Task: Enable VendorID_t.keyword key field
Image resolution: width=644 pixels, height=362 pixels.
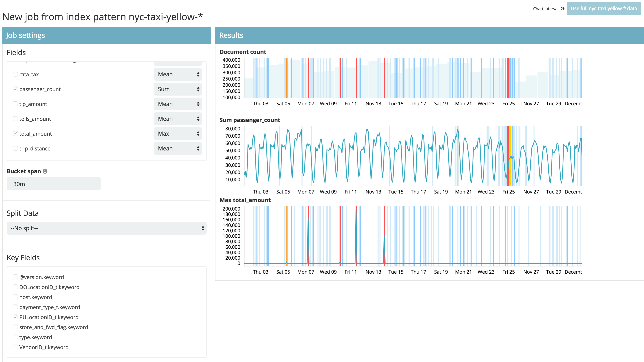Action: pos(15,347)
